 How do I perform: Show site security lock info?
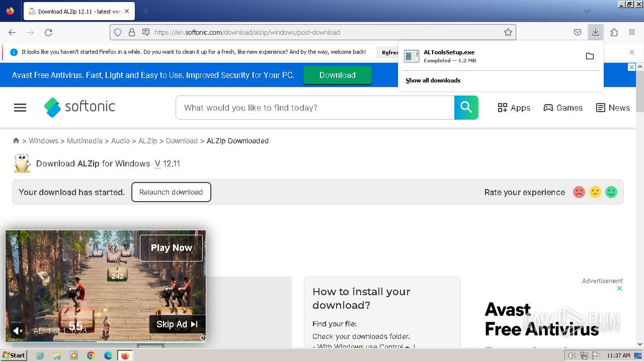click(132, 32)
